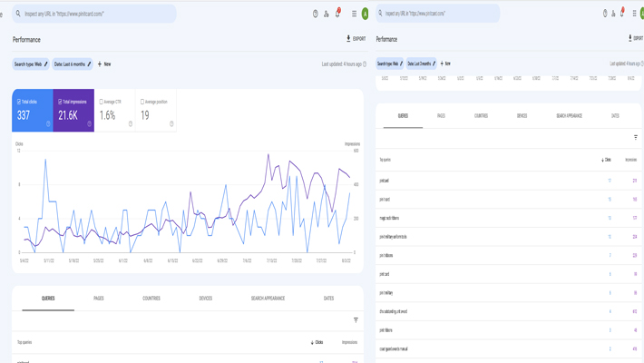Open the help icon in the right view's top bar

point(605,14)
